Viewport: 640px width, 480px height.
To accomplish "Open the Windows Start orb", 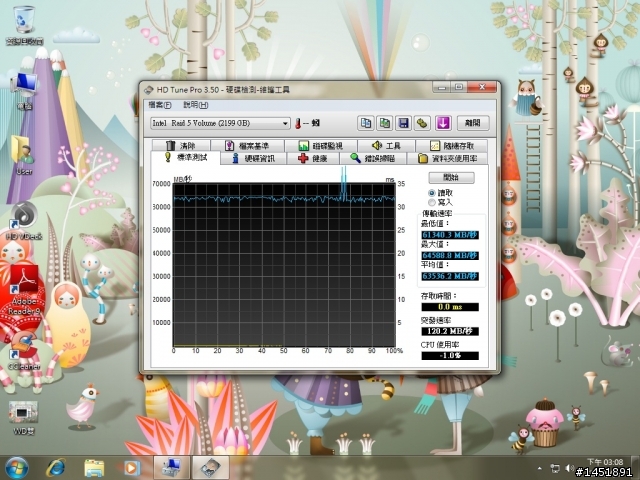I will tap(16, 468).
